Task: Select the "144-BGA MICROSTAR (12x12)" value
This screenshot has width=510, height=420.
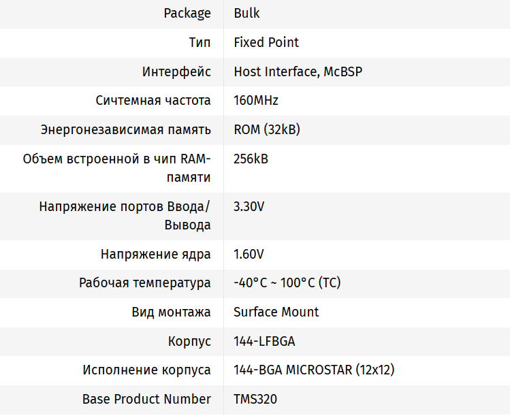Action: (x=314, y=370)
